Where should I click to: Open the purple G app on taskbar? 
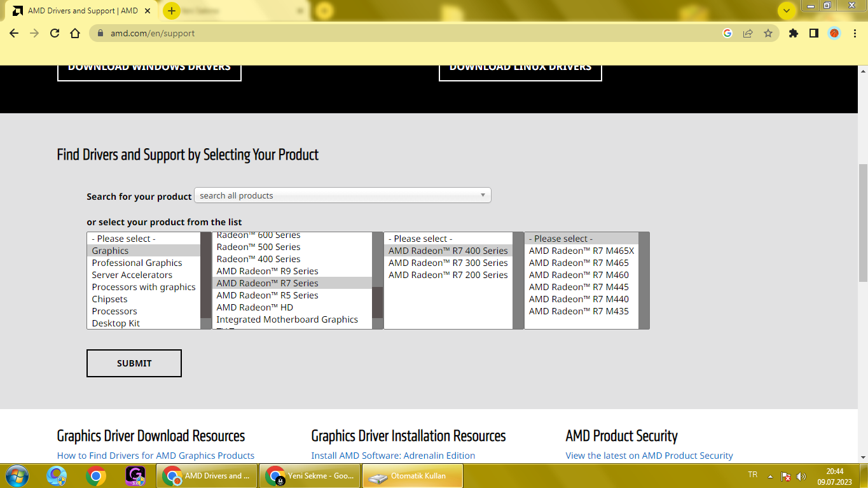[x=135, y=475]
